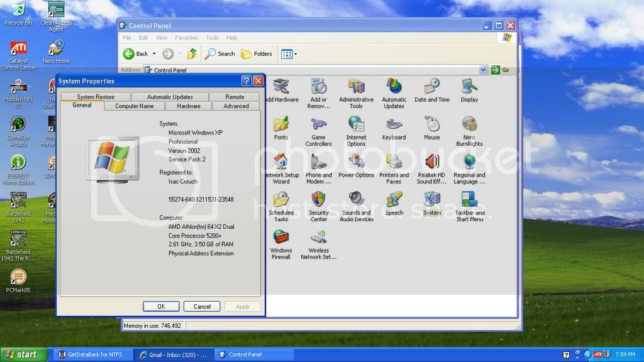This screenshot has width=644, height=362.
Task: Toggle the Folders toolbar button
Action: tap(257, 54)
